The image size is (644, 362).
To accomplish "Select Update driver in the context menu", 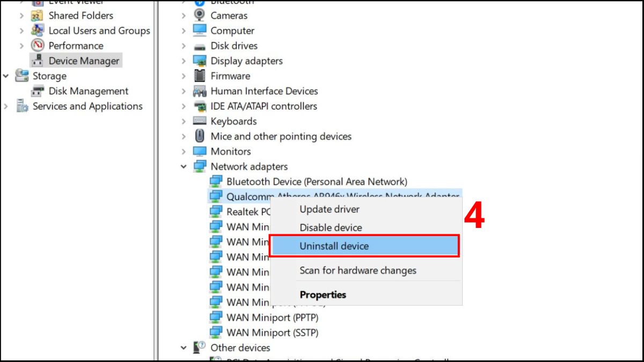I will [329, 209].
